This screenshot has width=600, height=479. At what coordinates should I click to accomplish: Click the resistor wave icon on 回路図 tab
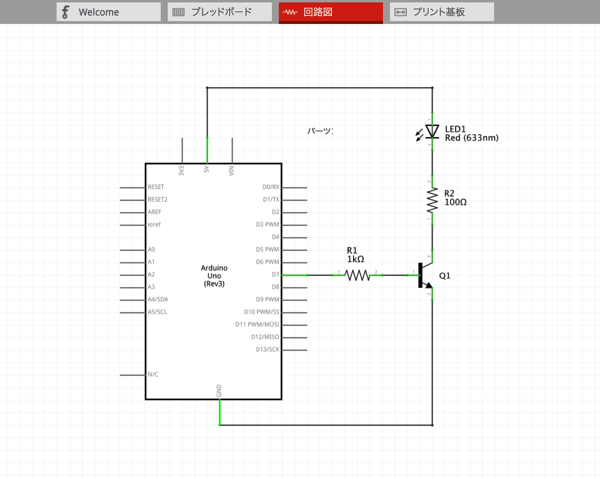click(290, 12)
